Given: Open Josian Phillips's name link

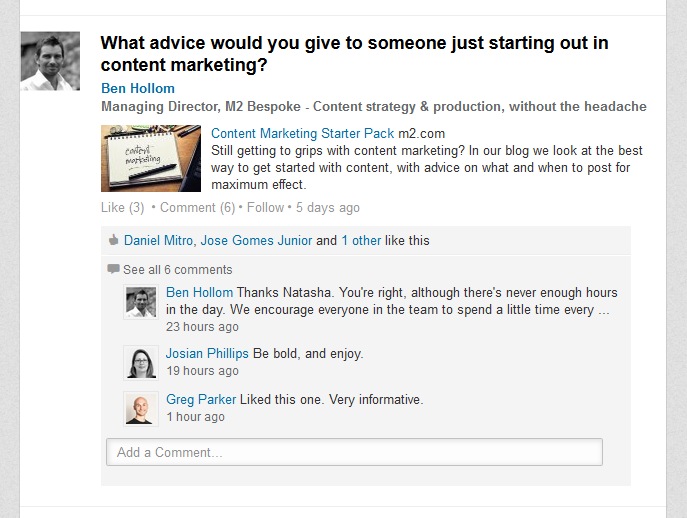Looking at the screenshot, I should tap(207, 354).
